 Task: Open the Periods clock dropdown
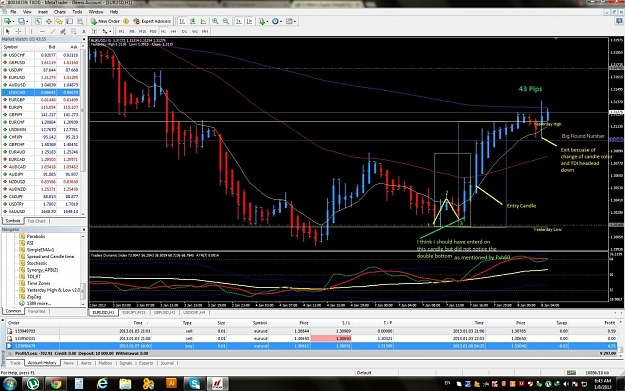click(x=277, y=21)
